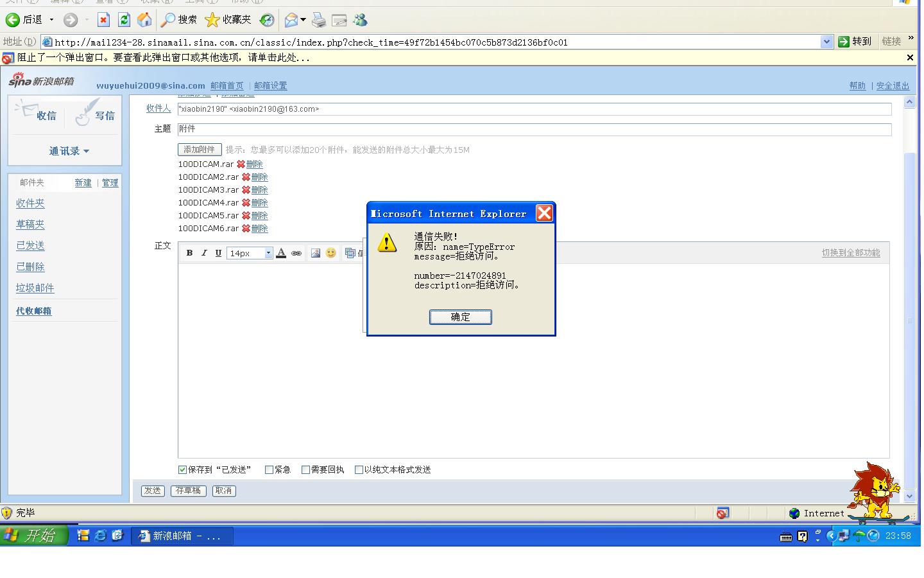Stop loading the page

(x=103, y=20)
